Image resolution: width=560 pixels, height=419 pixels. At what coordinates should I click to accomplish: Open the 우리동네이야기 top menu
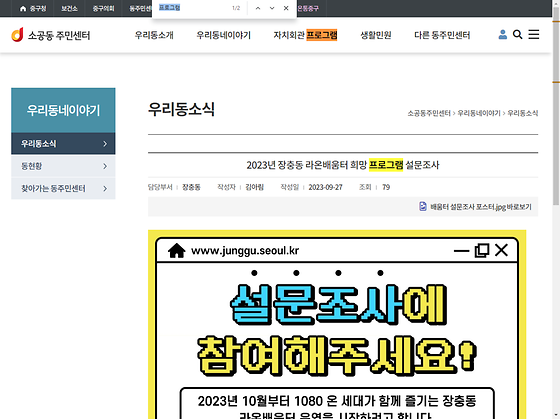pyautogui.click(x=224, y=35)
